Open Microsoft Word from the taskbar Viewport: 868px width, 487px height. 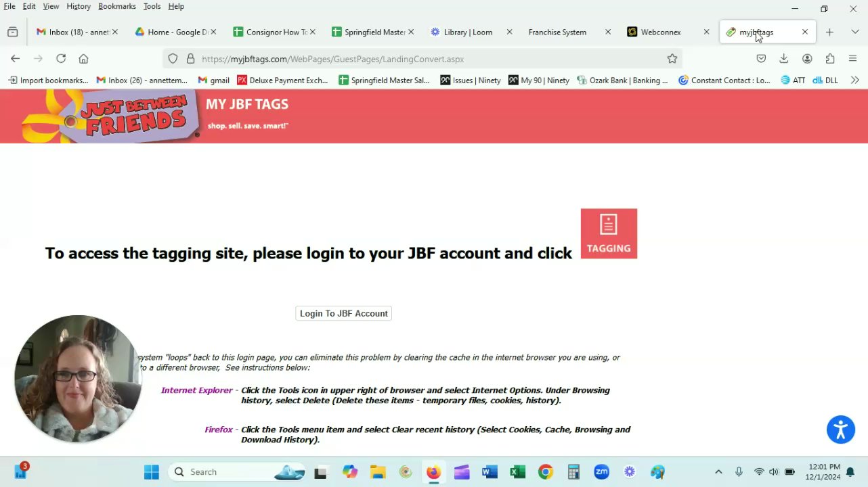coord(490,471)
